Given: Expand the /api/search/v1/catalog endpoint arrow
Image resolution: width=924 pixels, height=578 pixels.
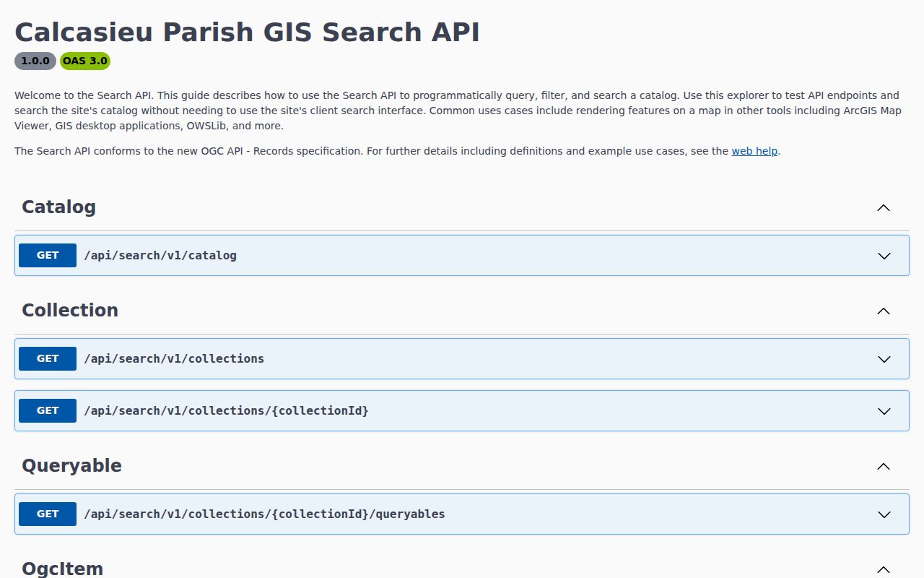Looking at the screenshot, I should coord(884,256).
